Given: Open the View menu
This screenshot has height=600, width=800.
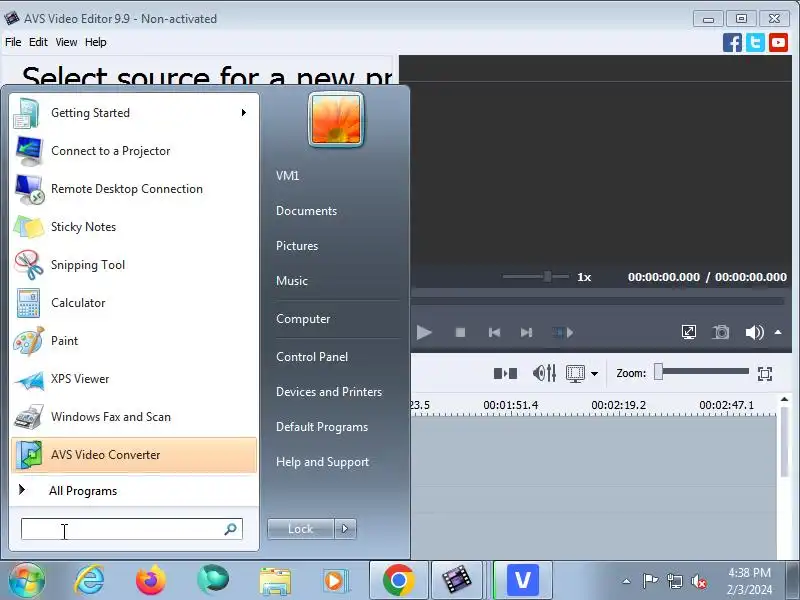Looking at the screenshot, I should coord(66,42).
